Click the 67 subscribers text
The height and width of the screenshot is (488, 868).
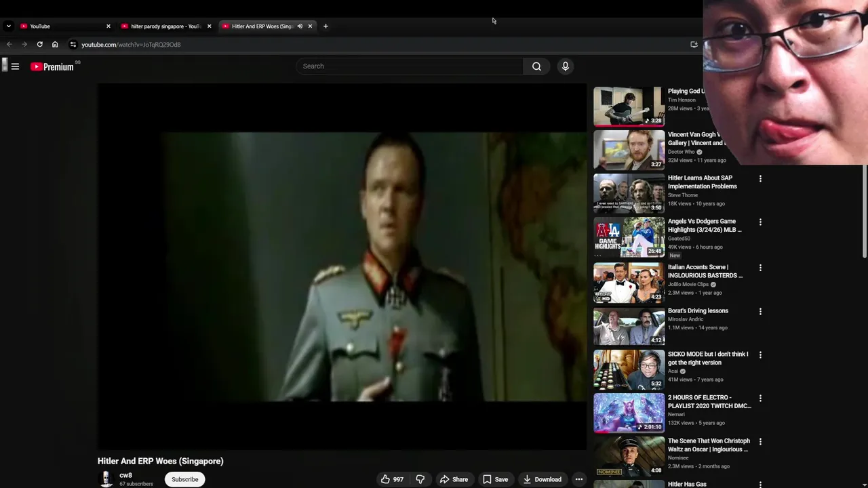point(136,484)
